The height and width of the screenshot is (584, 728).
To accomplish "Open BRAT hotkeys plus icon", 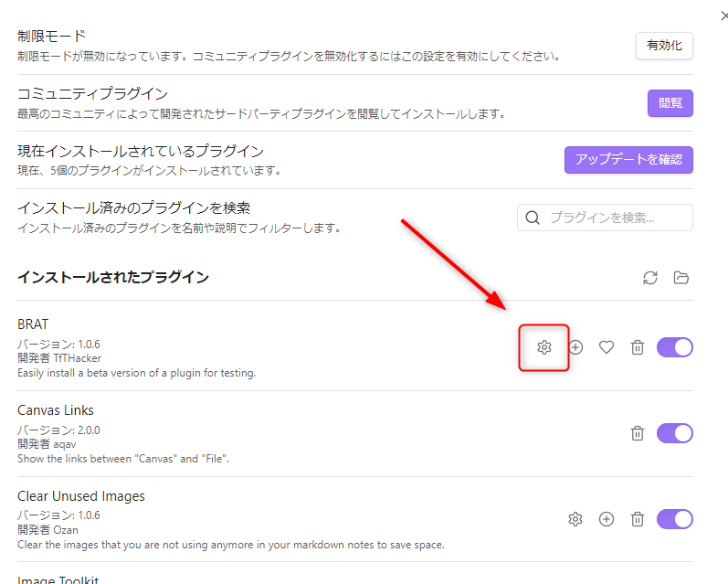I will click(x=575, y=347).
